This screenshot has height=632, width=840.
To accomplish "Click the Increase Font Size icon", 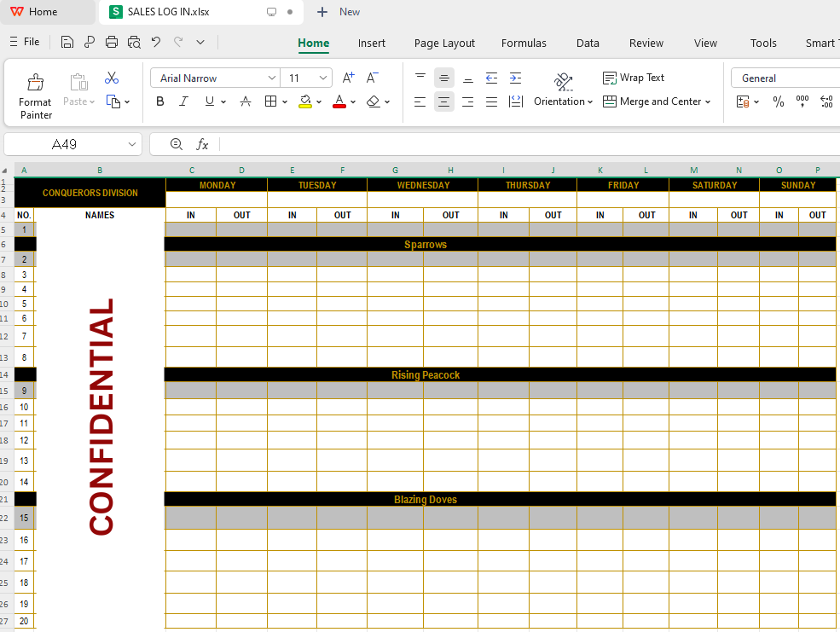I will 348,78.
